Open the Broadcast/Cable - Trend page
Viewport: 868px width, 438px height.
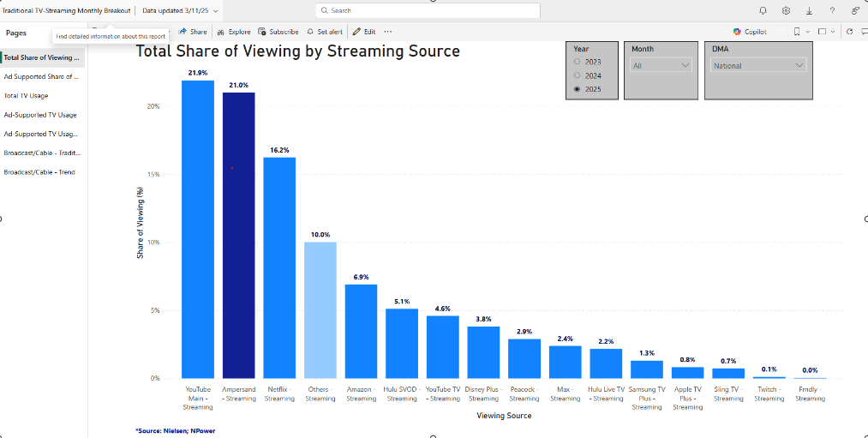click(39, 172)
